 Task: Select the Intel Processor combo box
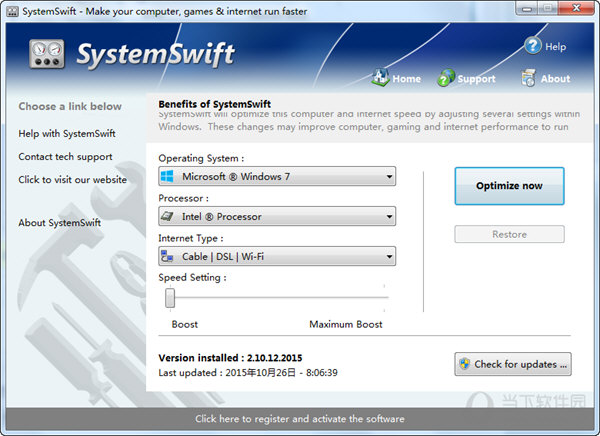277,217
